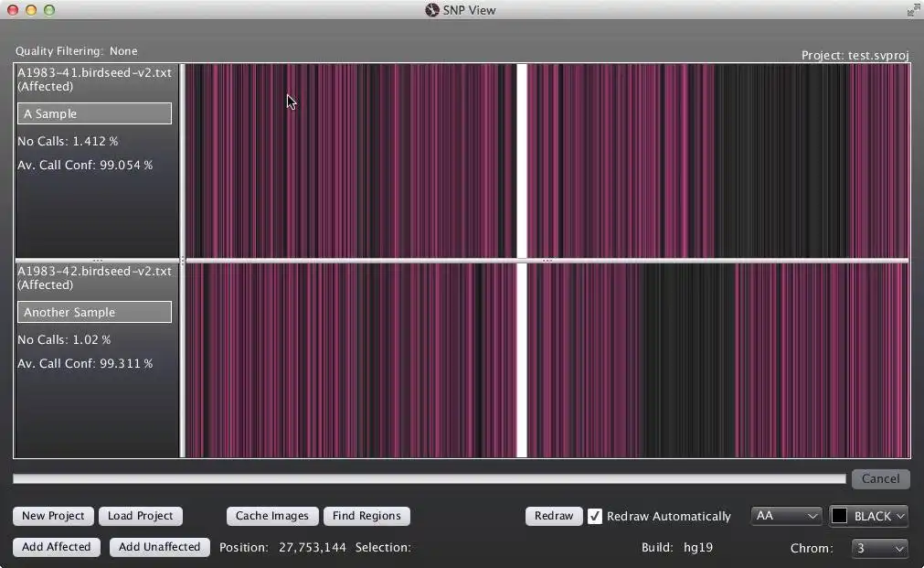Edit the Another Sample name field
924x568 pixels.
tap(94, 312)
